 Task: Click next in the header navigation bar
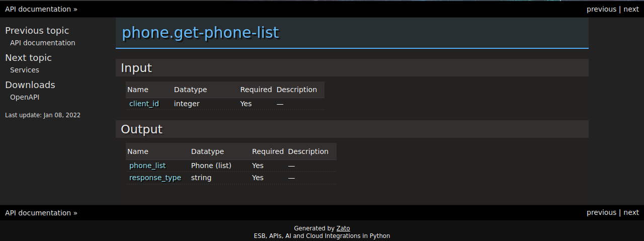click(x=631, y=9)
